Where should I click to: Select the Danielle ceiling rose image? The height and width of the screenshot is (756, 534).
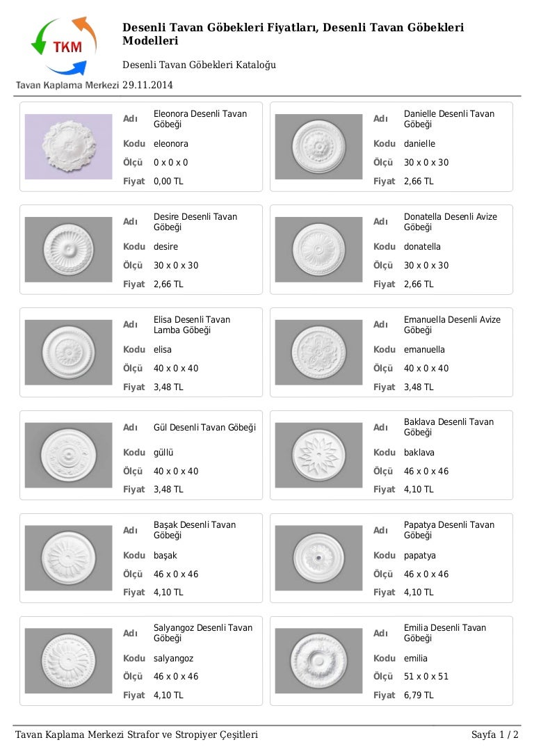(x=318, y=147)
